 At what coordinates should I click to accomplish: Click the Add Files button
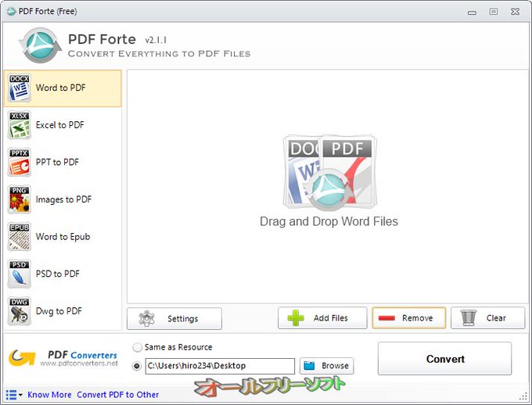click(x=322, y=318)
